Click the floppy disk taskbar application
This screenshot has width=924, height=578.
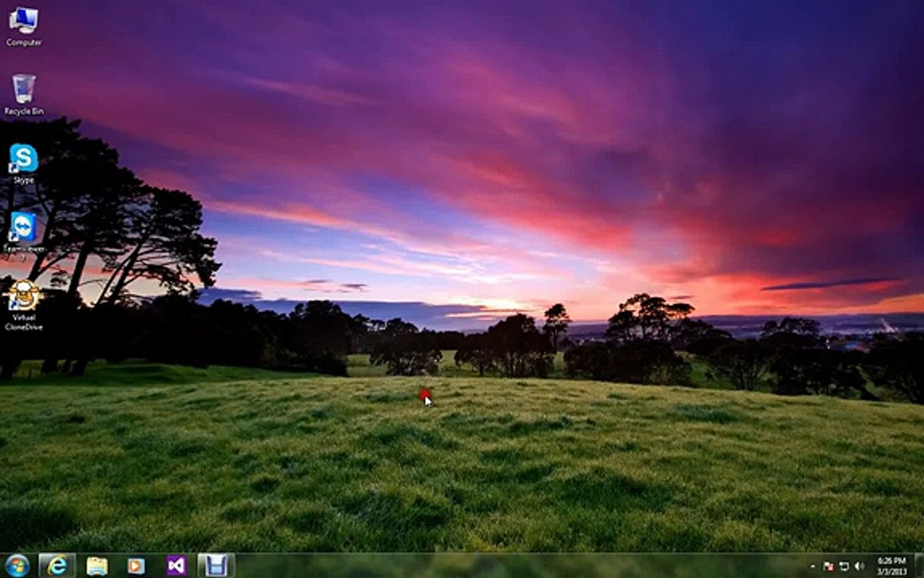coord(216,566)
